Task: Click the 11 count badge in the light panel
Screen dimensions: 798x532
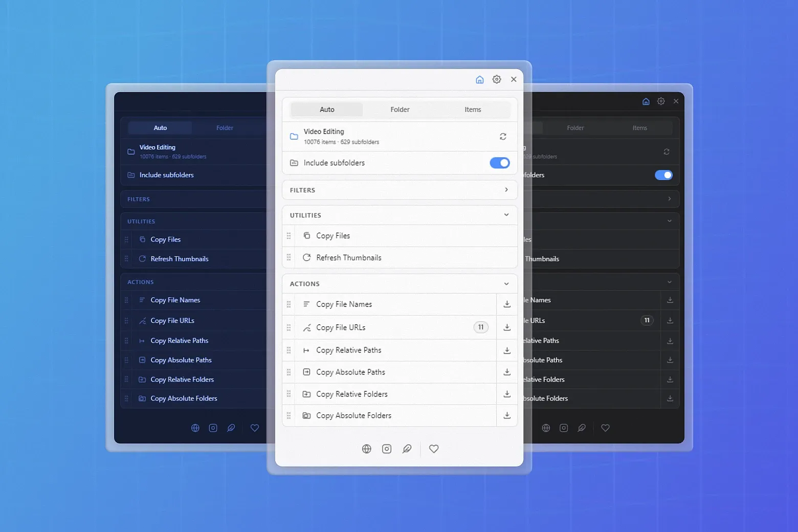Action: tap(480, 327)
